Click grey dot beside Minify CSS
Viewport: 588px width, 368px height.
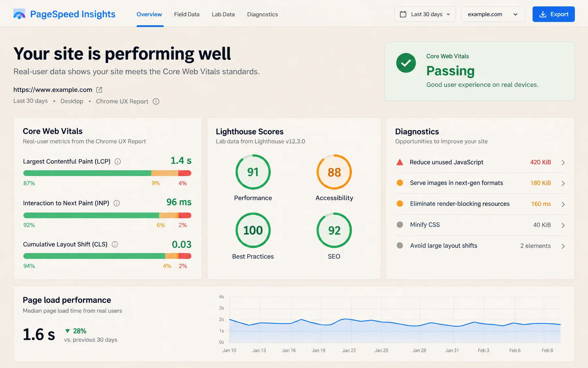pos(400,225)
